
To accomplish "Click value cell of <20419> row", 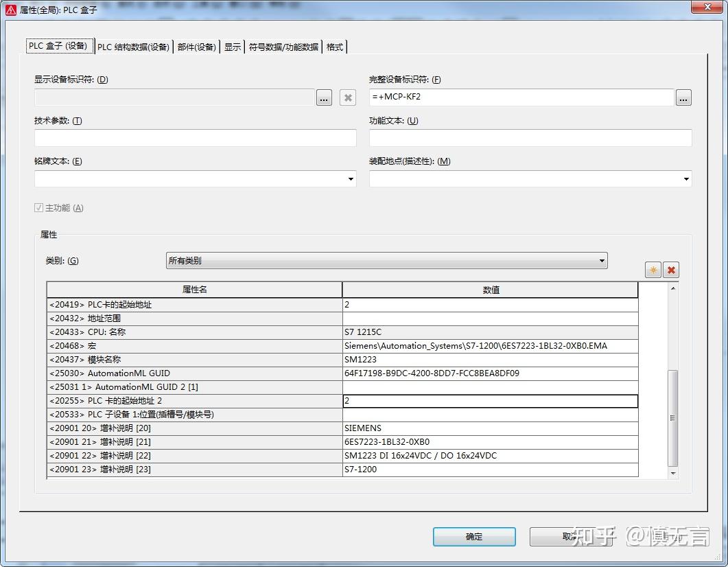I will pos(491,305).
